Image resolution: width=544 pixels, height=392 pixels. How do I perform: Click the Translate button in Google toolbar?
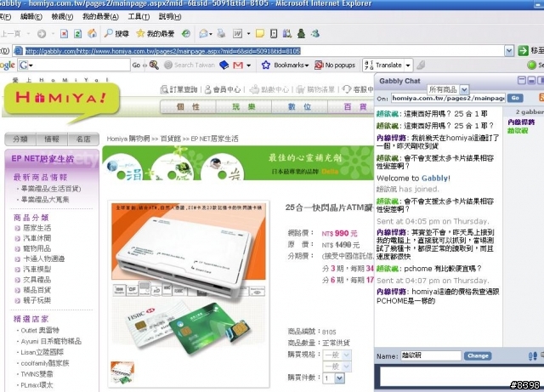pos(383,65)
